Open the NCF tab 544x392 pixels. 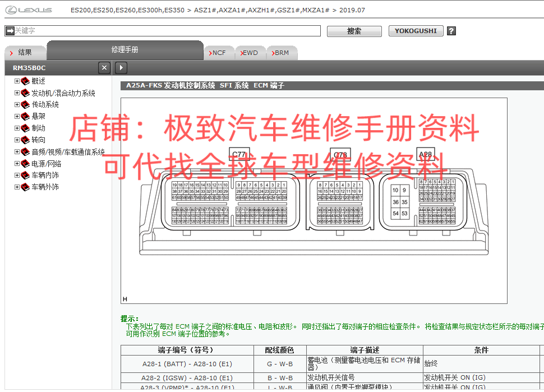click(x=219, y=53)
